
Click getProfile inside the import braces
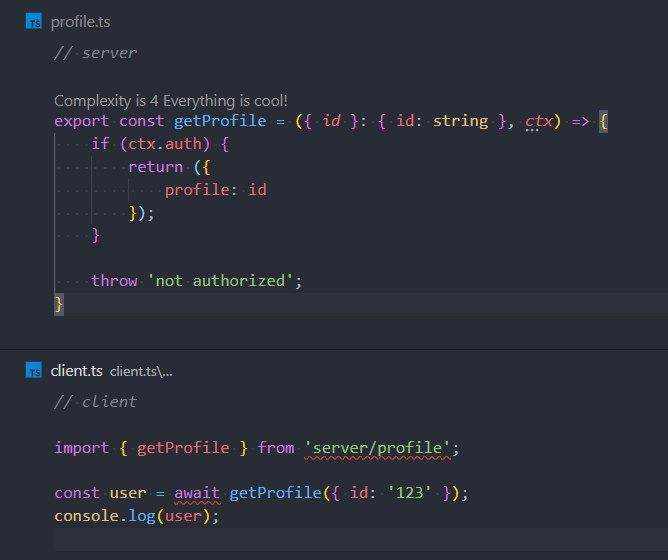coord(183,448)
